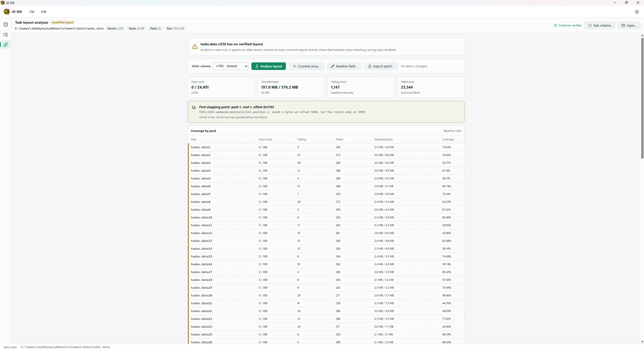Click the Roots: 24,491 badge
644x350 pixels.
pyautogui.click(x=136, y=28)
